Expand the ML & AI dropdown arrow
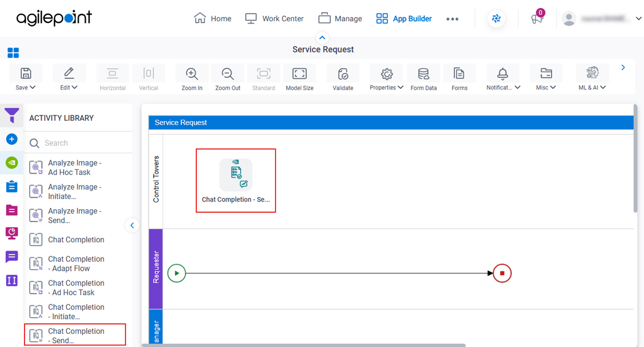The image size is (644, 347). pyautogui.click(x=603, y=88)
